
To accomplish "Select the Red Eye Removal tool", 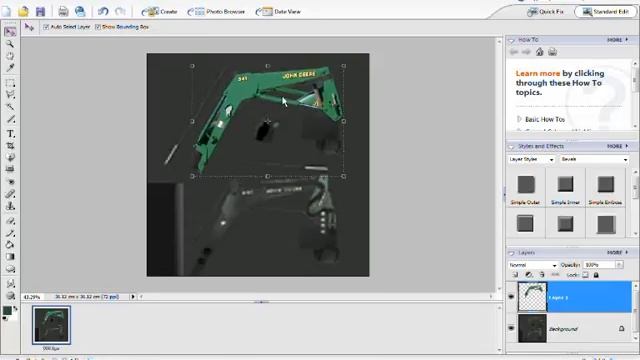I will 10,182.
